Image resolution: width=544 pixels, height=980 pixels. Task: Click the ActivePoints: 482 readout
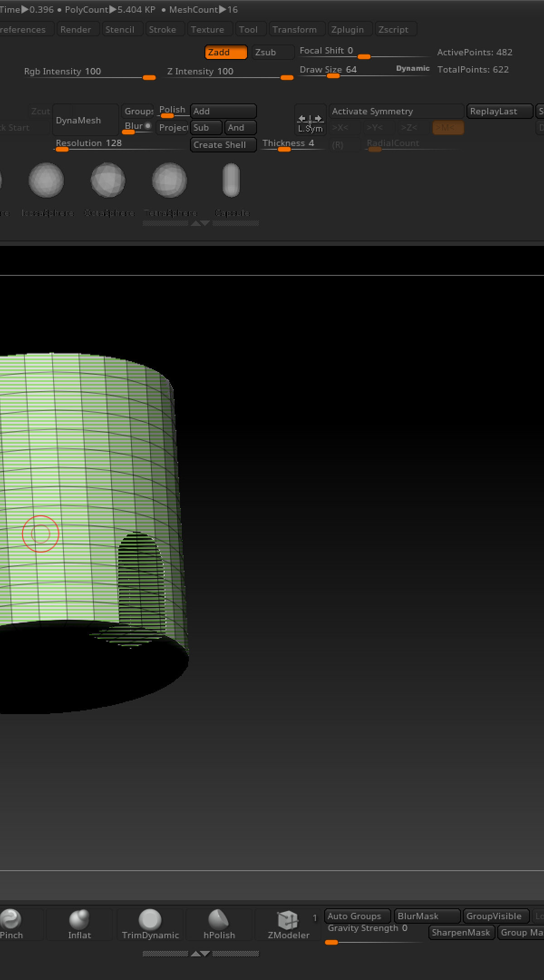point(475,52)
